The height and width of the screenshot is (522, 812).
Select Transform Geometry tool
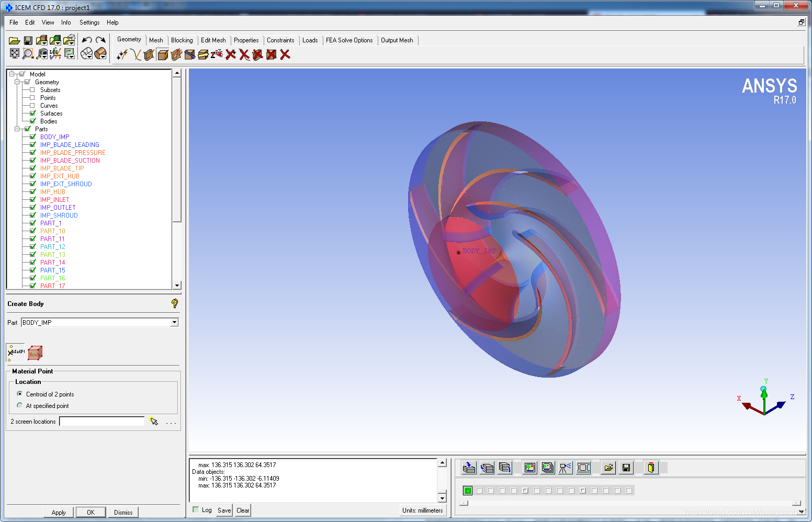tap(204, 54)
